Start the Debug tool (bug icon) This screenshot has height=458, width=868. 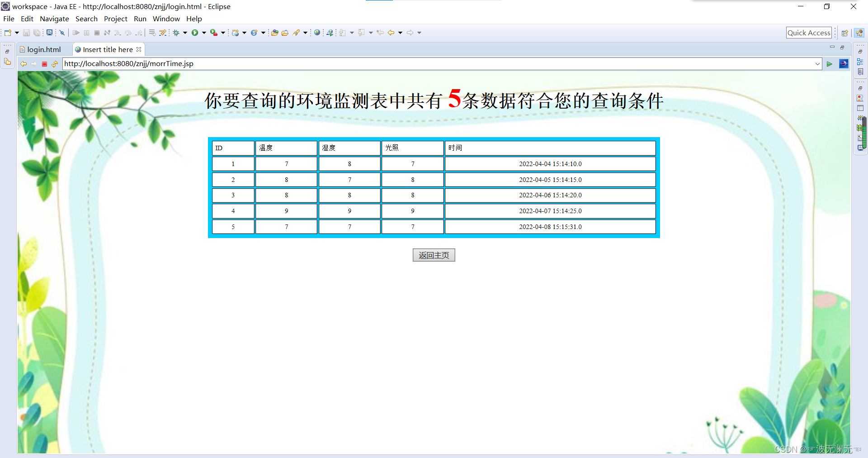point(176,33)
